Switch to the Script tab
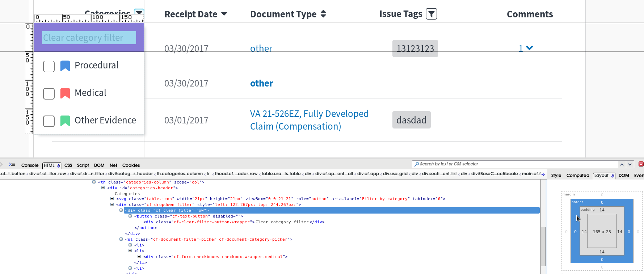This screenshot has height=274, width=644. click(x=83, y=165)
